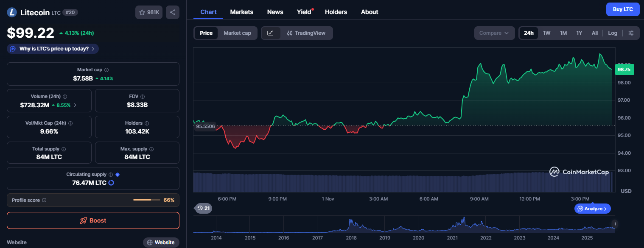Click the share icon button

pyautogui.click(x=172, y=12)
